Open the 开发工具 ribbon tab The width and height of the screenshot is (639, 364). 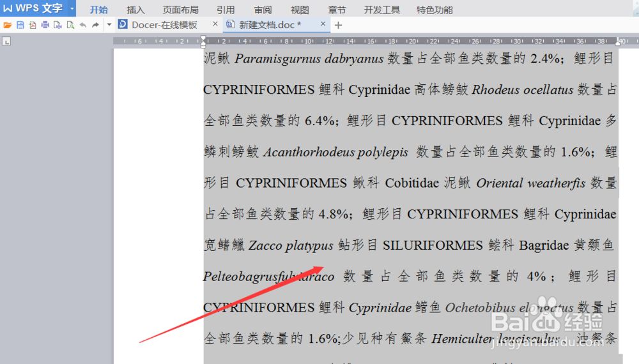point(382,10)
